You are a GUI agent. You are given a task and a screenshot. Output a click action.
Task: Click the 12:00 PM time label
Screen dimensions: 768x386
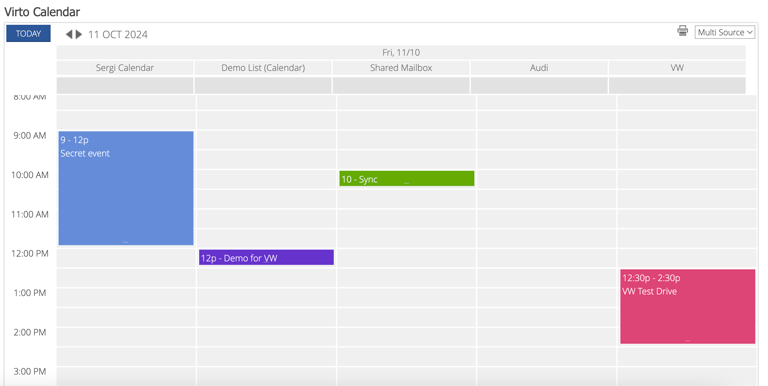pos(30,253)
